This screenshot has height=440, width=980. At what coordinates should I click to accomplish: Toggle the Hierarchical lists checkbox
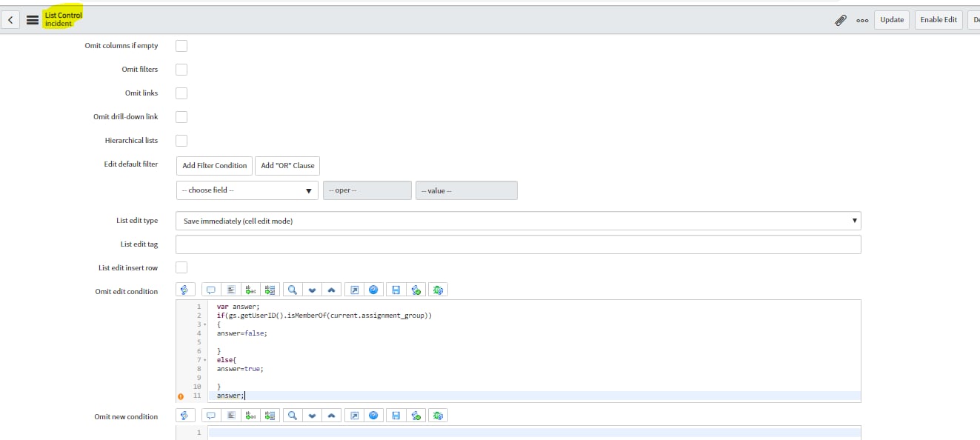pyautogui.click(x=181, y=141)
